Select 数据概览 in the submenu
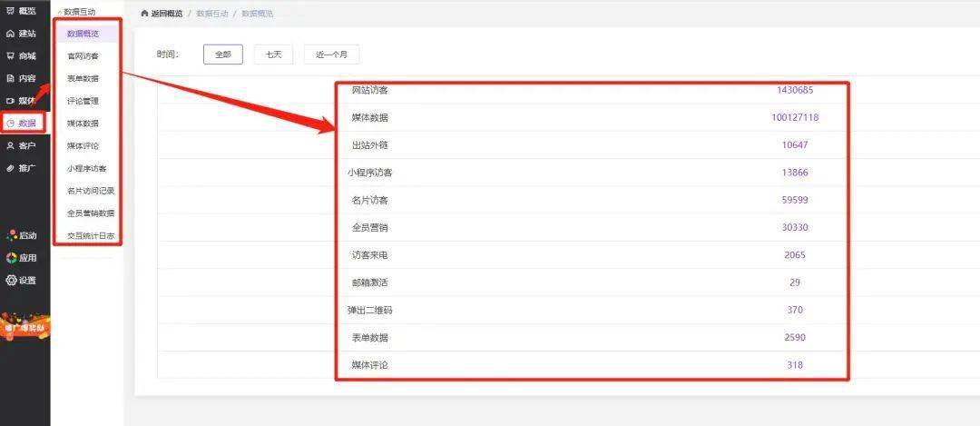The height and width of the screenshot is (426, 980). pos(83,34)
